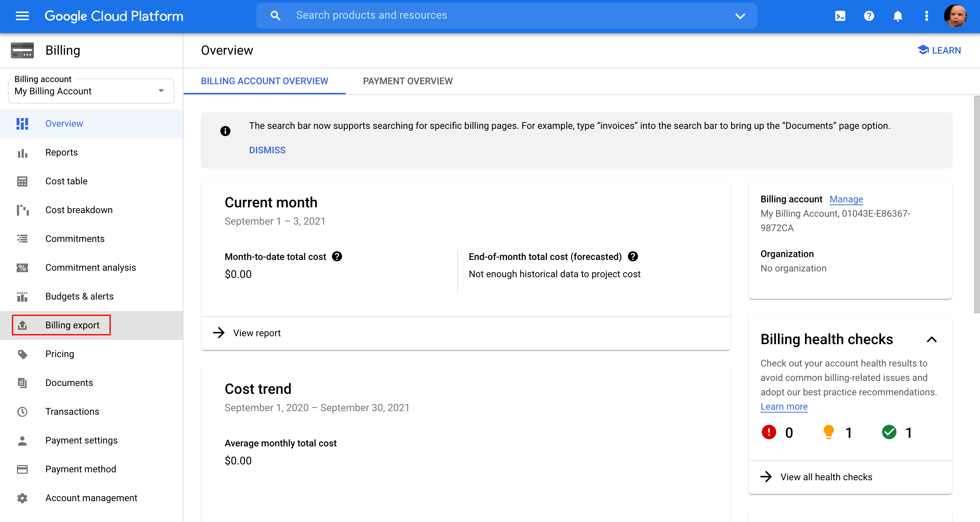The height and width of the screenshot is (522, 980).
Task: Expand the search bar dropdown arrow
Action: coord(740,16)
